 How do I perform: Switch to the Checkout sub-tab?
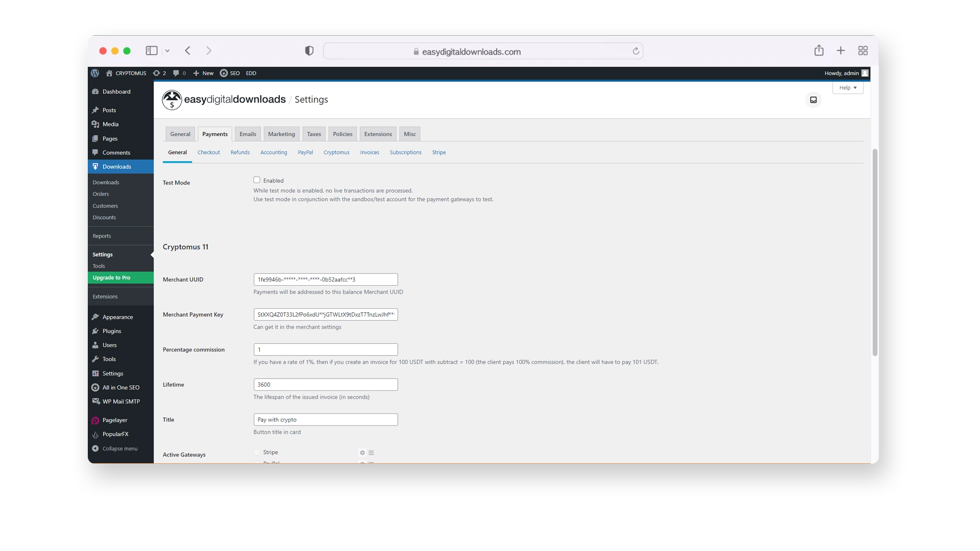click(209, 152)
